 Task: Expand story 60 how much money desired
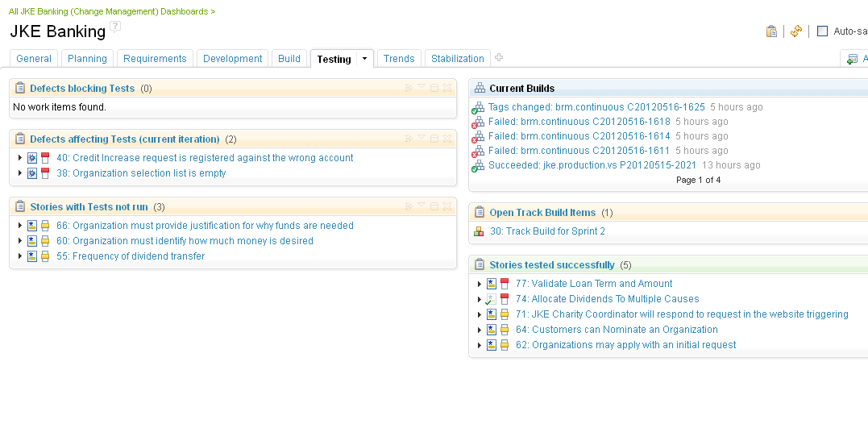(x=20, y=241)
